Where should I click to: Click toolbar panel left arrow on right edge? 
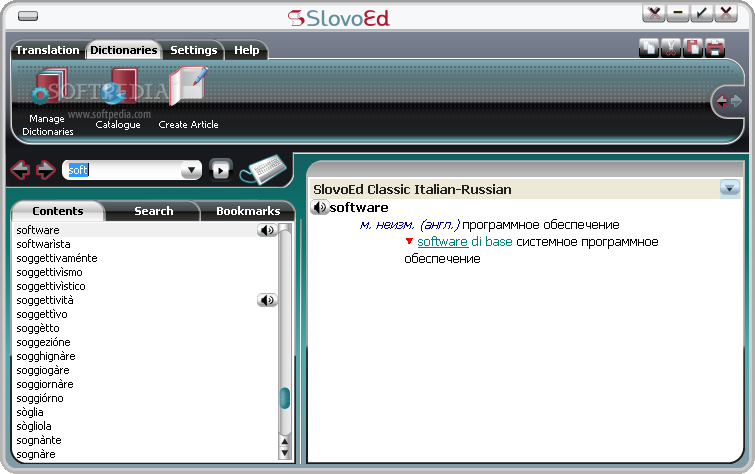tap(721, 101)
